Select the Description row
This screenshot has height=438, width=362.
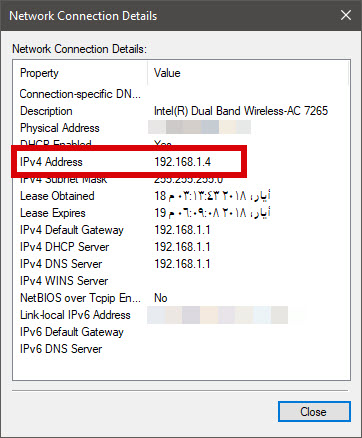pyautogui.click(x=181, y=111)
